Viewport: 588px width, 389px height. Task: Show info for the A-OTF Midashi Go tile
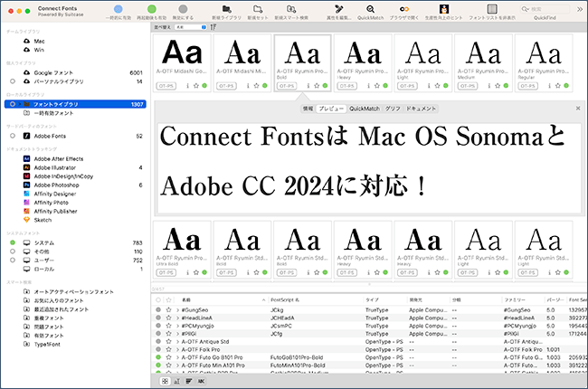[187, 86]
